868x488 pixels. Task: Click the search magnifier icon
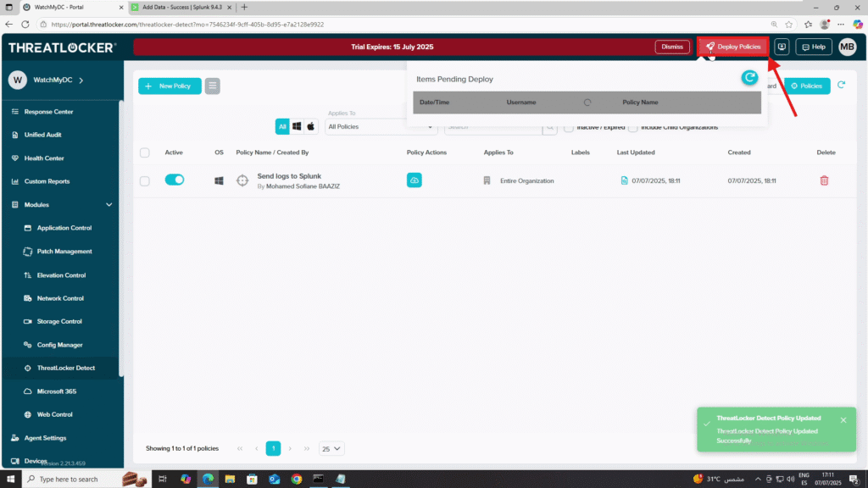(549, 127)
